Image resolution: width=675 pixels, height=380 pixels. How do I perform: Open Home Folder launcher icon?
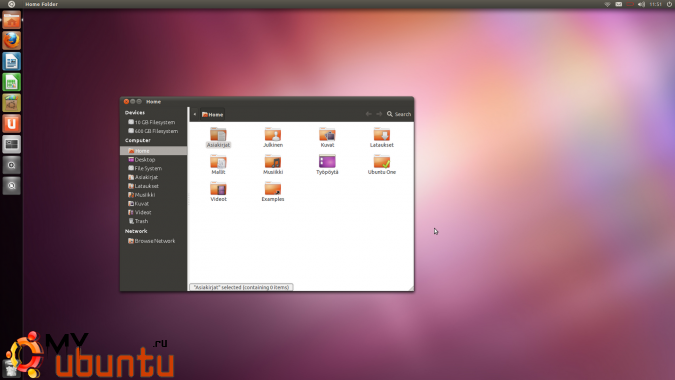[x=12, y=20]
